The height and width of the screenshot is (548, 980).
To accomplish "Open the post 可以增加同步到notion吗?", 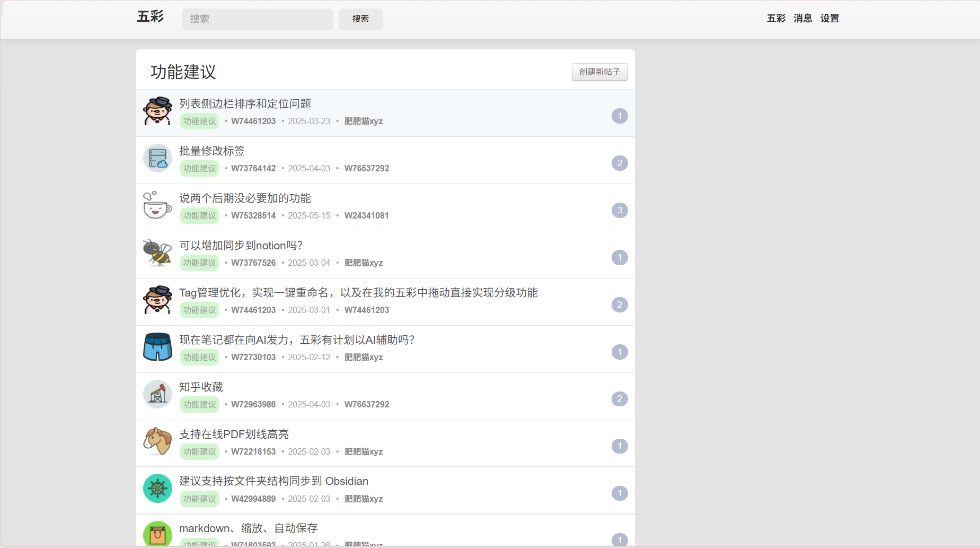I will click(241, 246).
